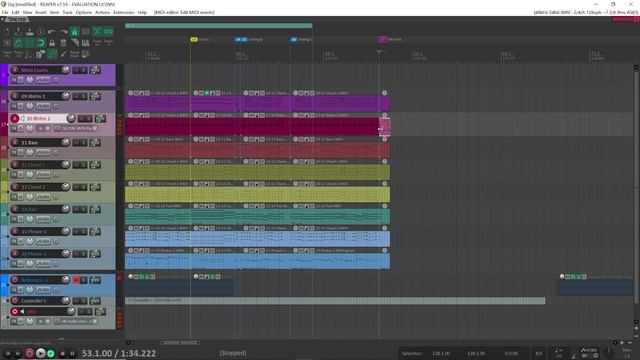
Task: Click transport Stop button
Action: (x=62, y=353)
